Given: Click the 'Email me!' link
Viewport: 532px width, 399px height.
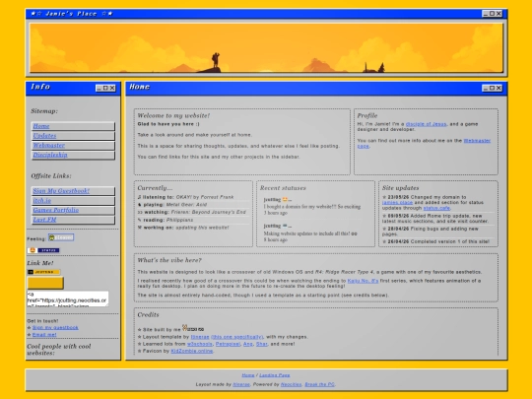Looking at the screenshot, I should (x=44, y=335).
